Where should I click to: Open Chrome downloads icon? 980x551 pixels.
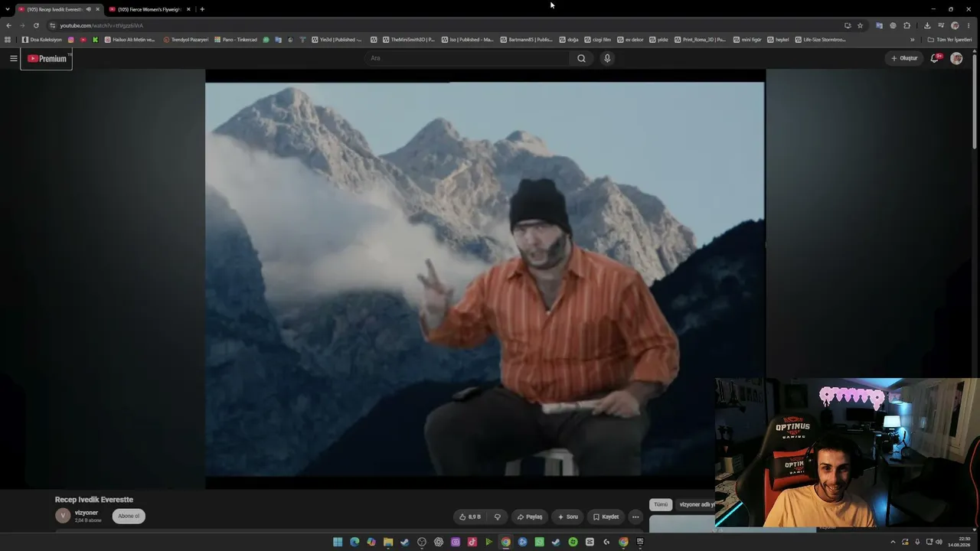927,25
